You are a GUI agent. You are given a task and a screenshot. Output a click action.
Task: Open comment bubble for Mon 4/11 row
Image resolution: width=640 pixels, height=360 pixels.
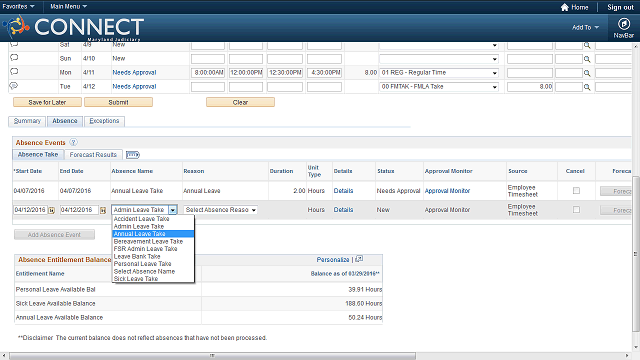coord(14,71)
